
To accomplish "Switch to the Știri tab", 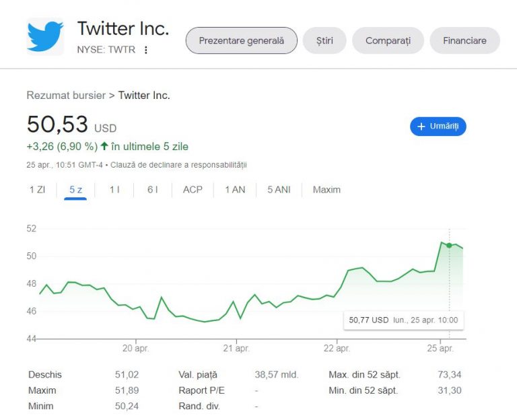I will pyautogui.click(x=324, y=40).
